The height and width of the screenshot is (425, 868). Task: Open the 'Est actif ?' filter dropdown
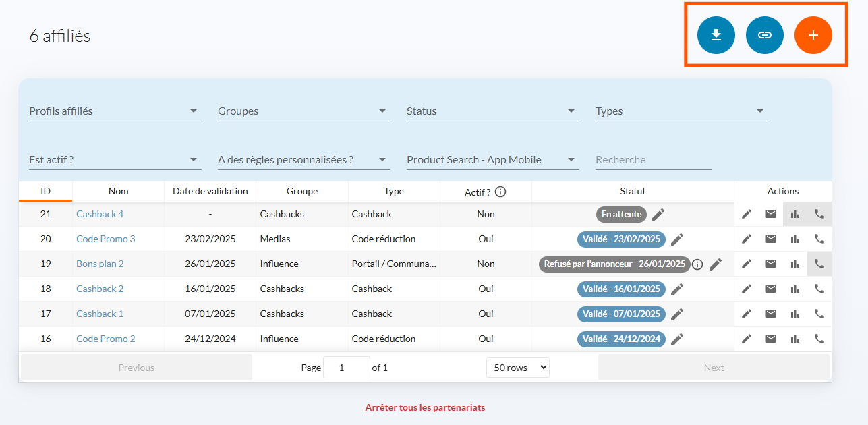tap(115, 160)
